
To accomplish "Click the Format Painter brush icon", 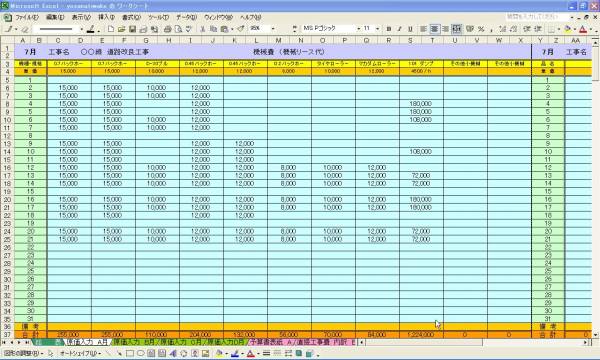I will point(241,29).
